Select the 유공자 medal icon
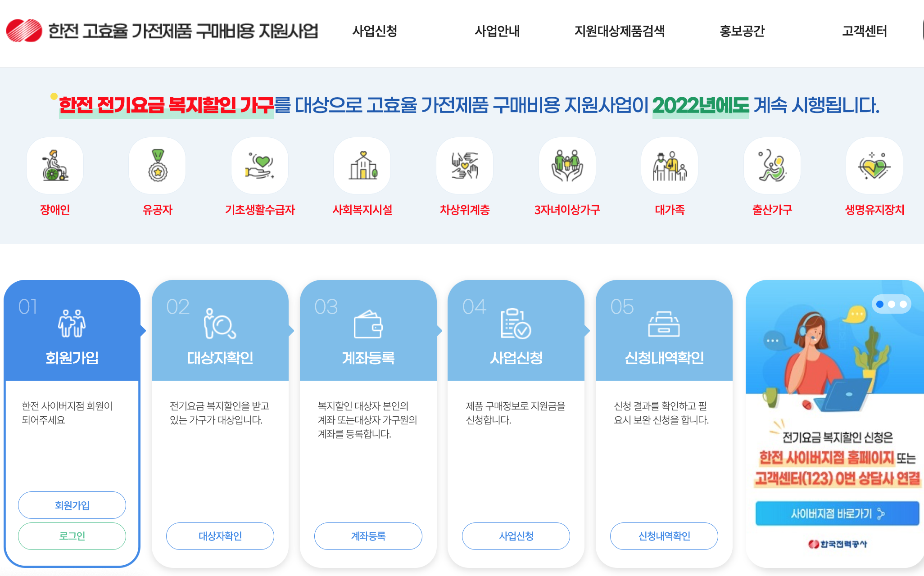The height and width of the screenshot is (576, 924). click(158, 166)
